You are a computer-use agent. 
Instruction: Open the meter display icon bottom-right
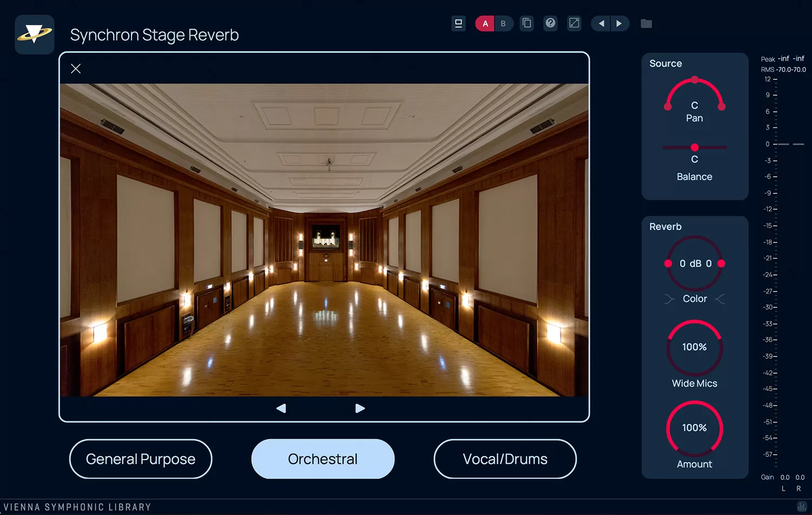(x=803, y=506)
